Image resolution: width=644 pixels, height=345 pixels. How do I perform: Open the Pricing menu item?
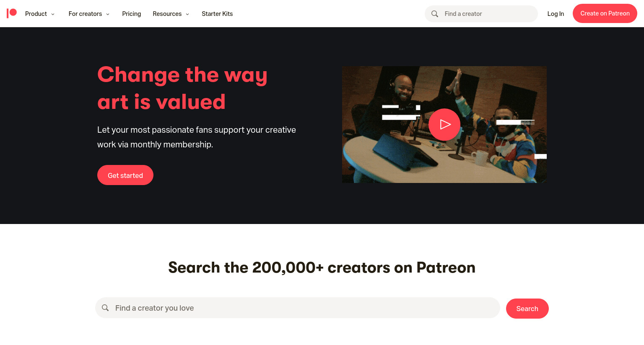(x=132, y=14)
